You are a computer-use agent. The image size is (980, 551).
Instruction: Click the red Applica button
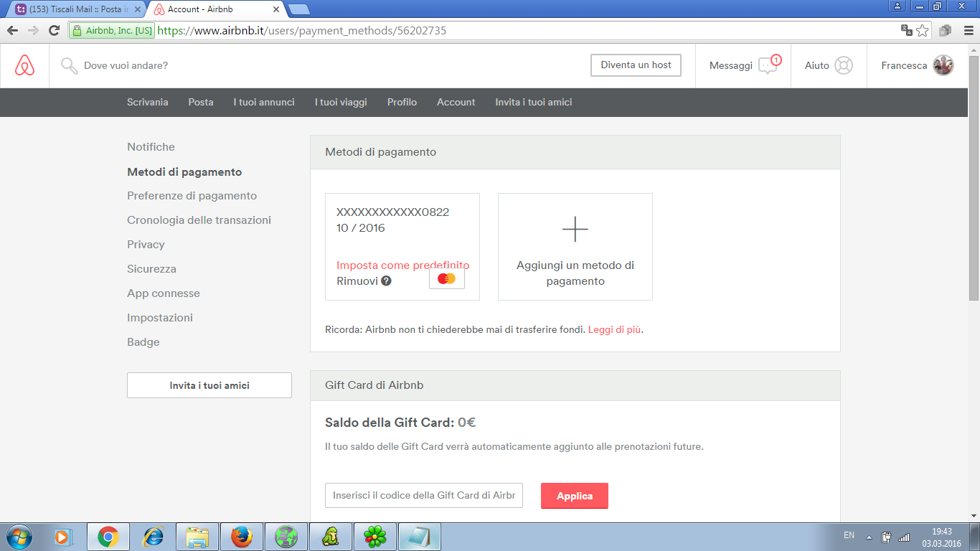tap(575, 496)
